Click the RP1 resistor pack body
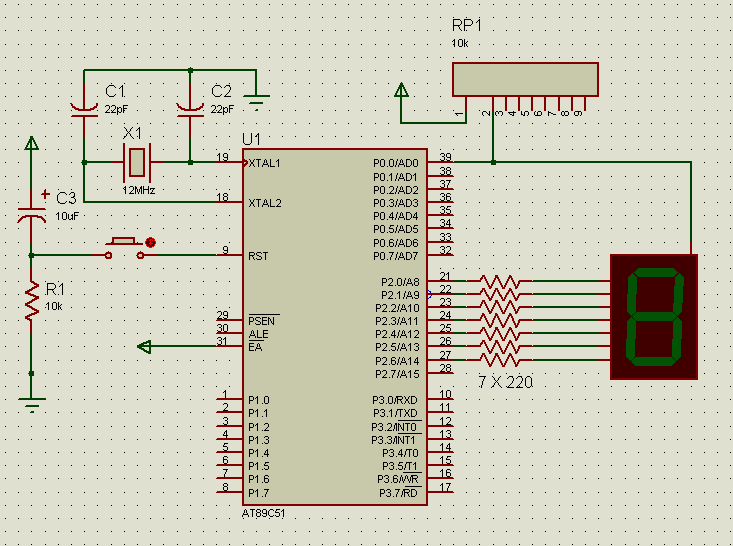The image size is (733, 546). (525, 79)
